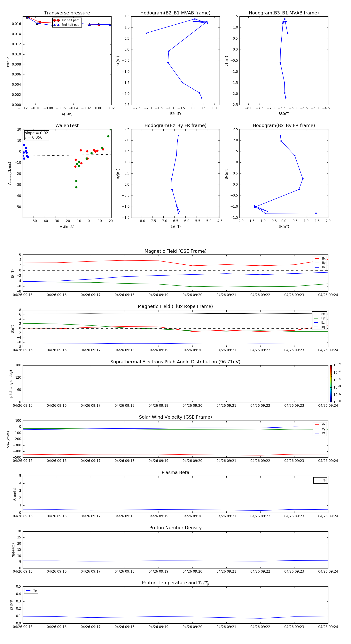Click the 'Plasma Beta' plot title
The width and height of the screenshot is (351, 644).
pos(175,472)
